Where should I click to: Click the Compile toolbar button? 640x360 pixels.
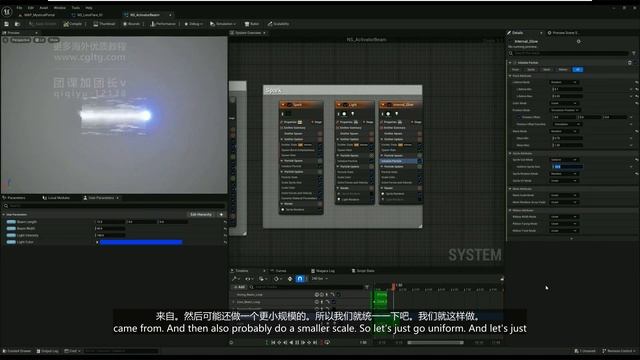(73, 24)
